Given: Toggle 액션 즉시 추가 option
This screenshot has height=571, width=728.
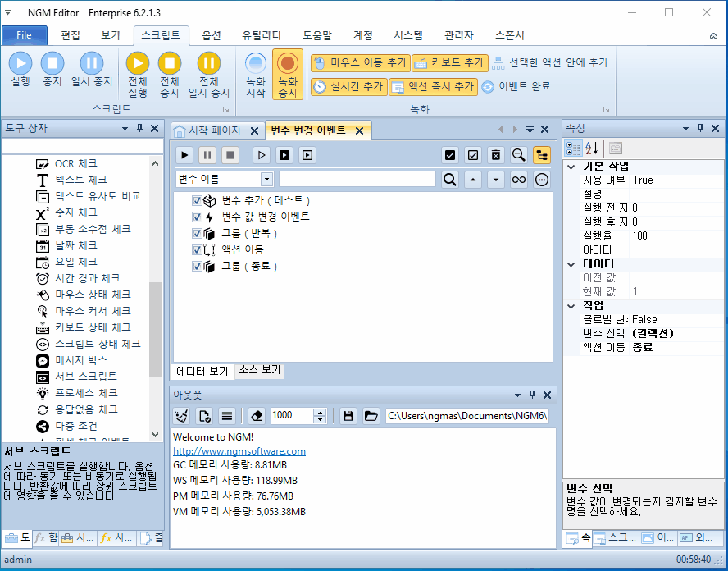Looking at the screenshot, I should coord(433,86).
